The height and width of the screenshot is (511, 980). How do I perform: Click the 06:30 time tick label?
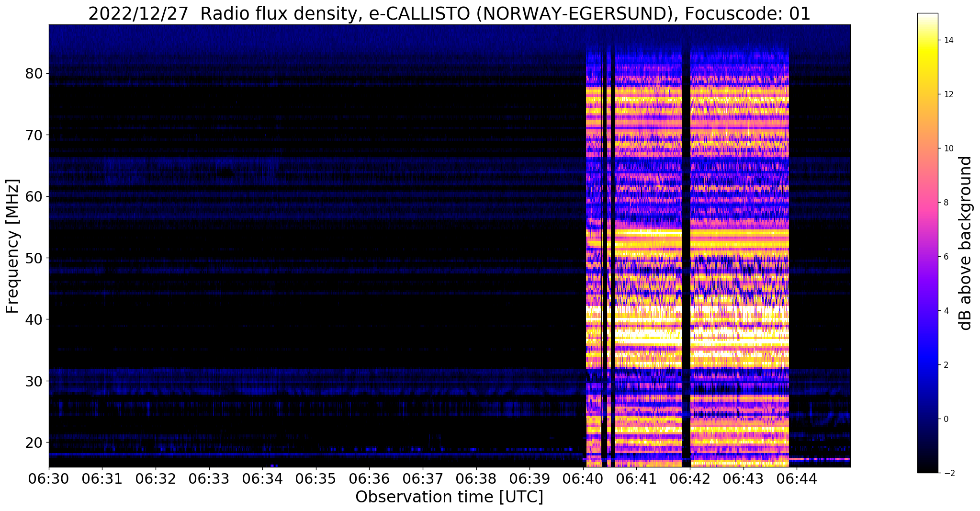tap(49, 478)
